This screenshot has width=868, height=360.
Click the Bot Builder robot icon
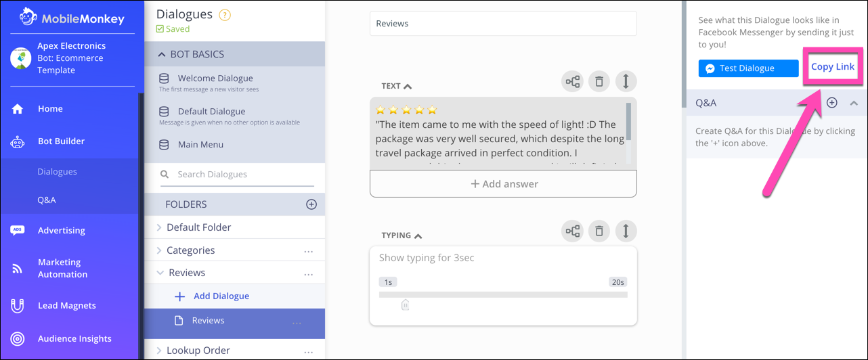[x=18, y=142]
